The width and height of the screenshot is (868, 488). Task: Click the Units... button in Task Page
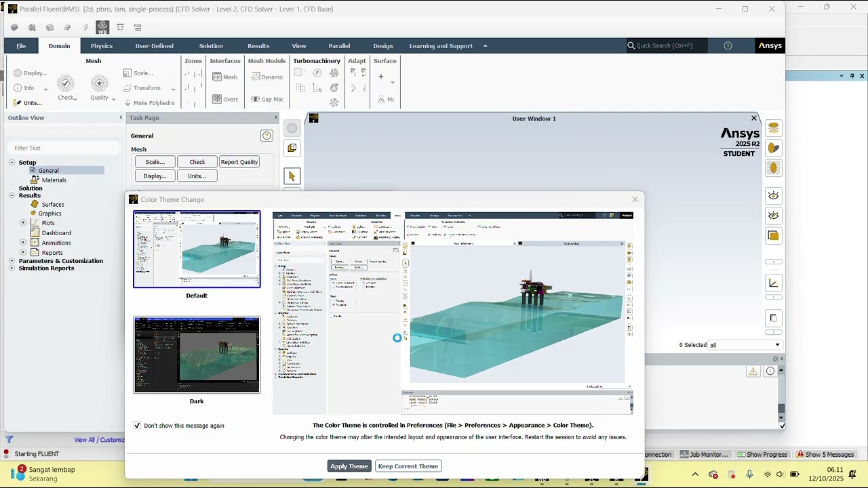pyautogui.click(x=197, y=176)
